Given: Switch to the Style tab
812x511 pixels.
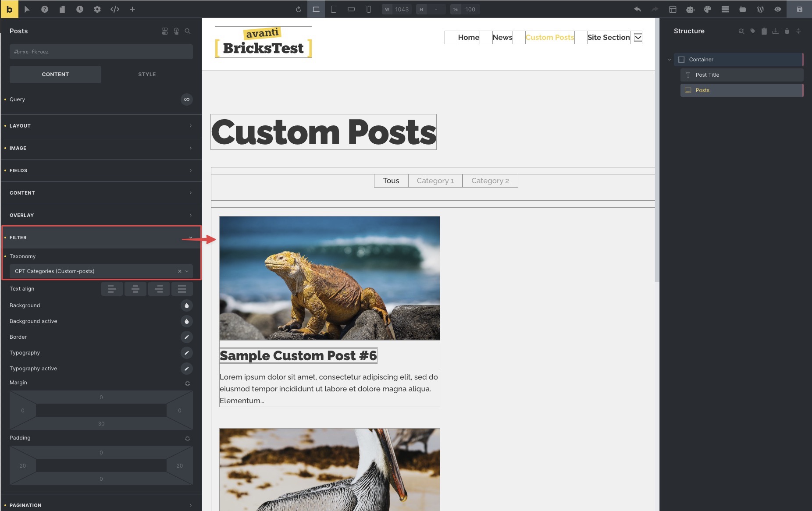Looking at the screenshot, I should click(x=147, y=75).
